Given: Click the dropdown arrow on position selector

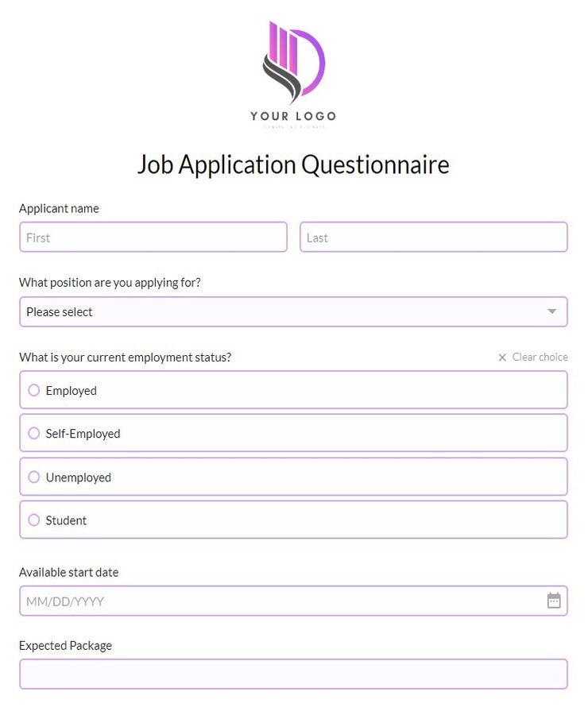Looking at the screenshot, I should coord(551,311).
